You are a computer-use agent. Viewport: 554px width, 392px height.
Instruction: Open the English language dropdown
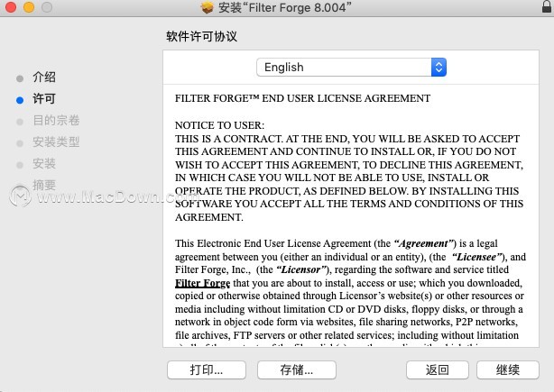click(351, 67)
